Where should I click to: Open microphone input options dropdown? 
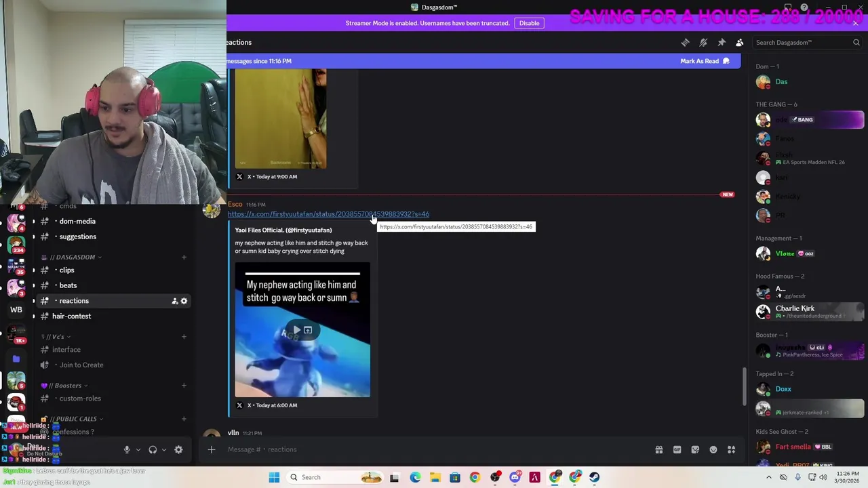[x=138, y=449]
